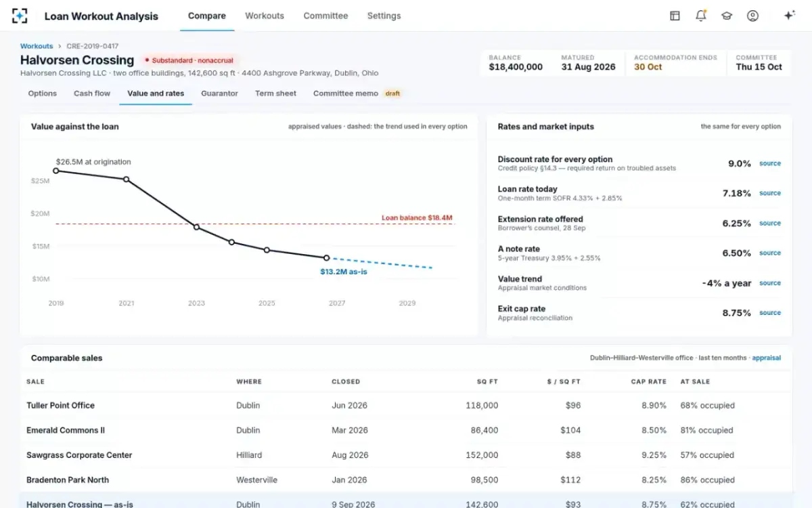The image size is (812, 508).
Task: Click the CLOSED column header
Action: pos(346,382)
